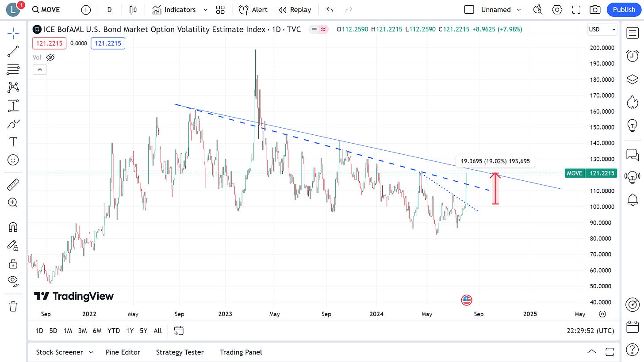Open the chats panel
This screenshot has height=362, width=644.
coord(632,154)
